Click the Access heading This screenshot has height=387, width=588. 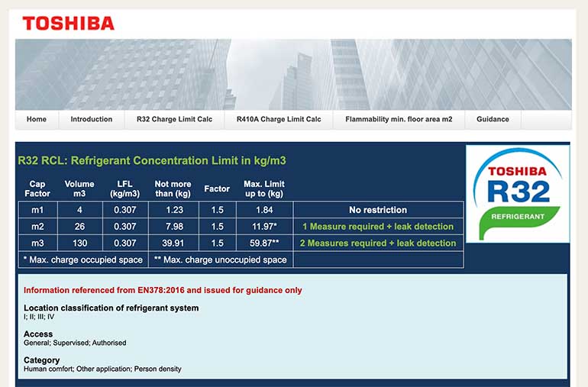(x=38, y=334)
